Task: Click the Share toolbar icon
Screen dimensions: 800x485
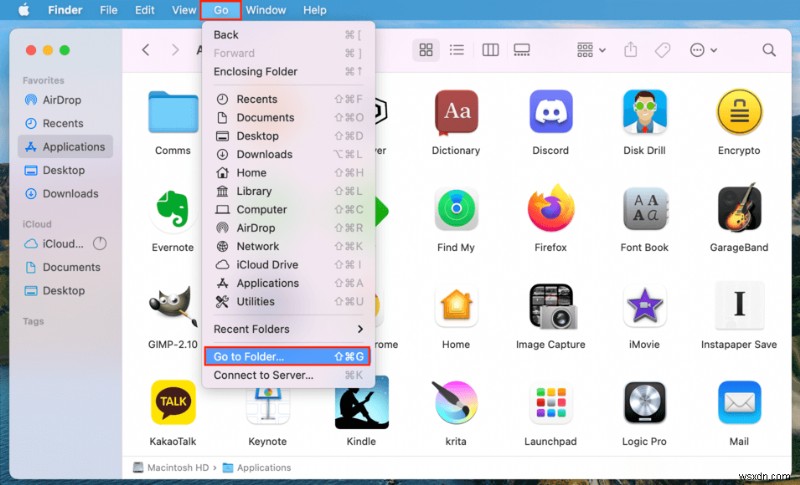Action: pyautogui.click(x=631, y=50)
